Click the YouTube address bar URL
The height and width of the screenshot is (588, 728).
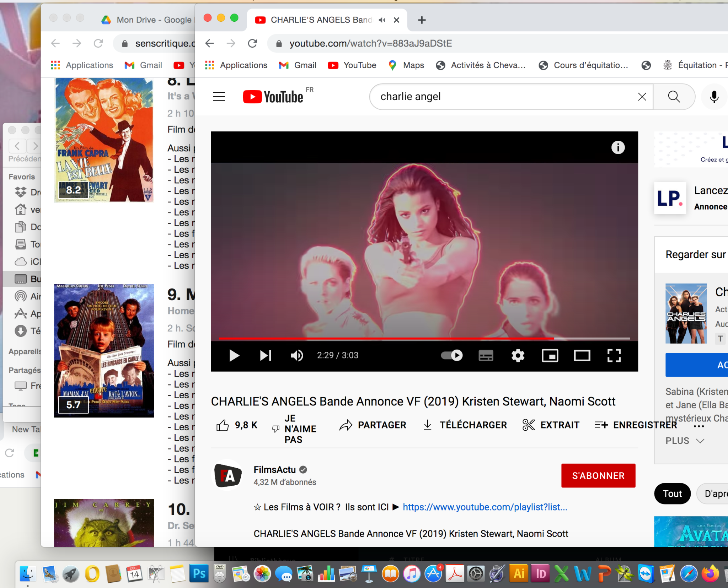371,43
